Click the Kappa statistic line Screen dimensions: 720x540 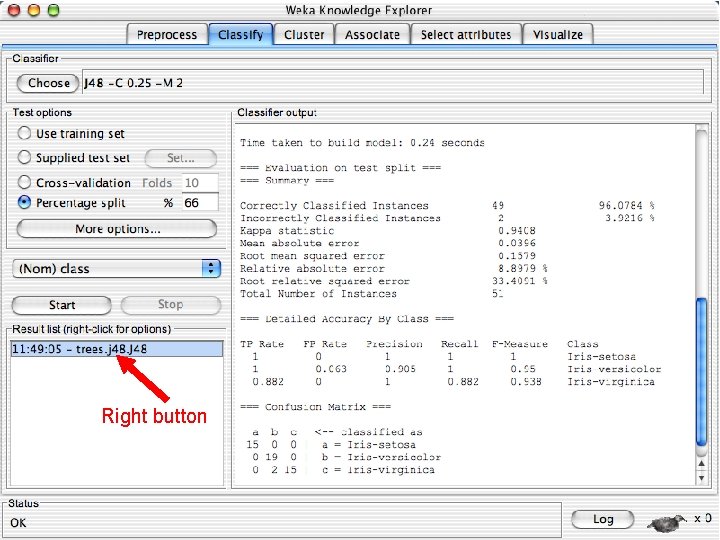(388, 231)
